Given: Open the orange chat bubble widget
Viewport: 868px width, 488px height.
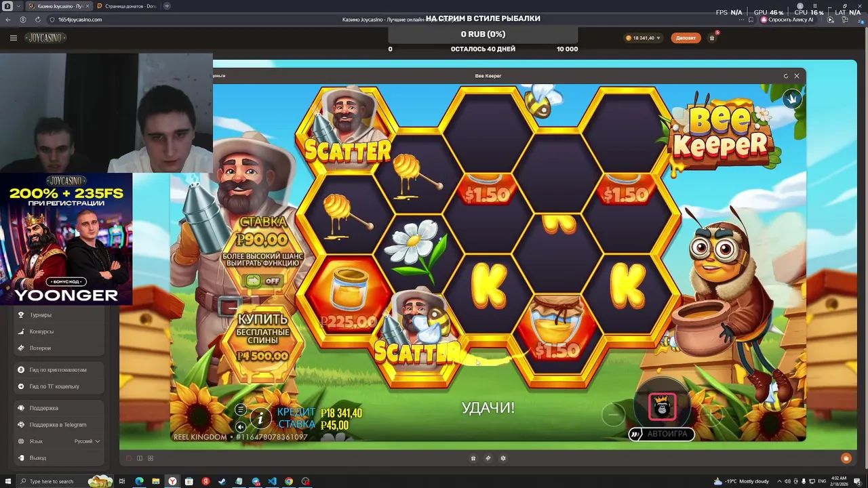Looking at the screenshot, I should [846, 458].
